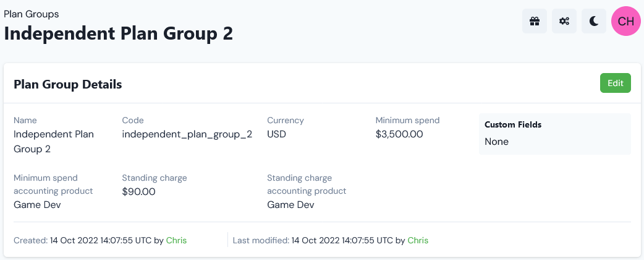Click the Plan Group Details heading
This screenshot has width=644, height=260.
click(68, 84)
